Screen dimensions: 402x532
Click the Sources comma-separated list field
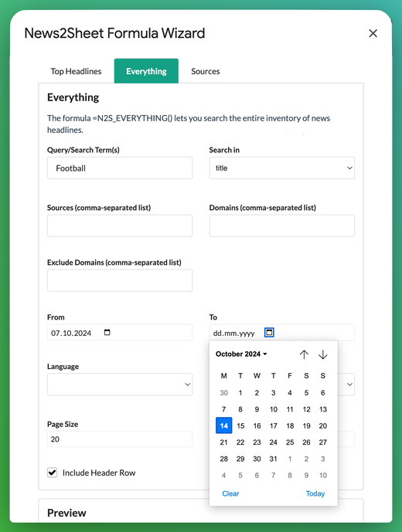pyautogui.click(x=120, y=225)
